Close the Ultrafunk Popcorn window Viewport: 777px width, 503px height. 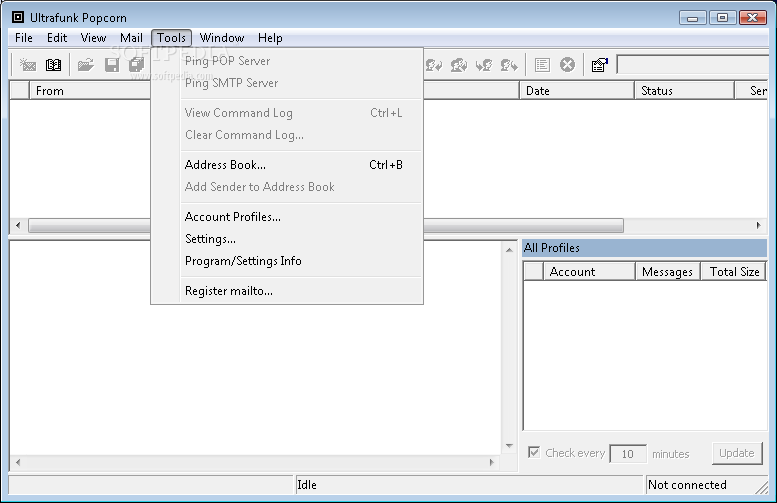coord(753,18)
